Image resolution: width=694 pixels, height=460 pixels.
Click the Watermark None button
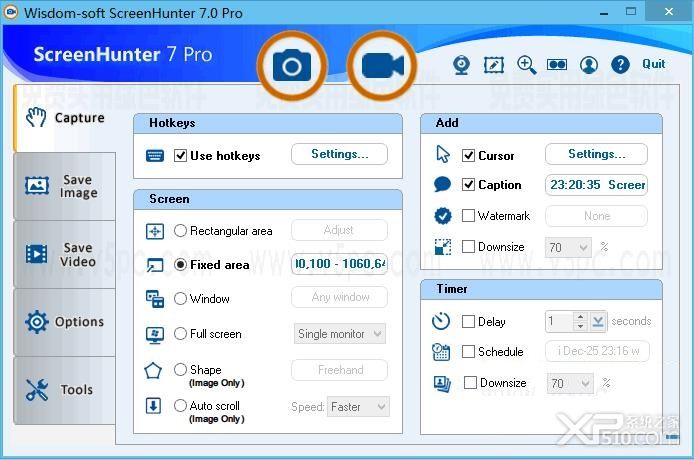[x=597, y=216]
